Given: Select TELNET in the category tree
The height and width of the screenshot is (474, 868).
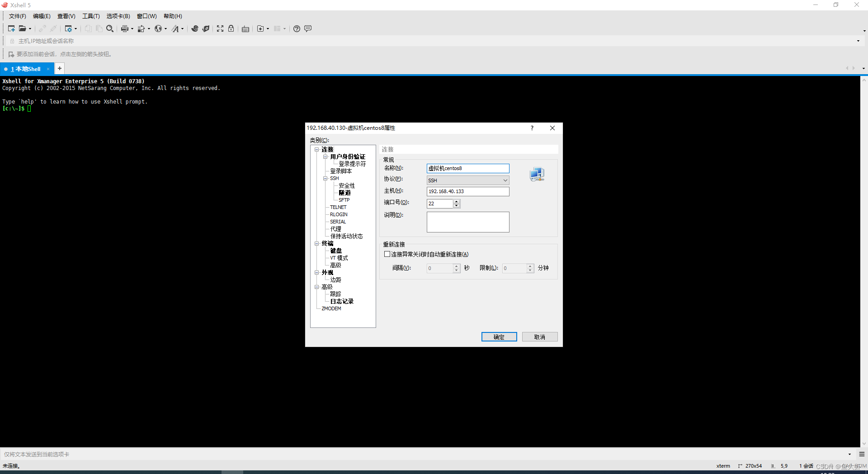Looking at the screenshot, I should tap(338, 207).
